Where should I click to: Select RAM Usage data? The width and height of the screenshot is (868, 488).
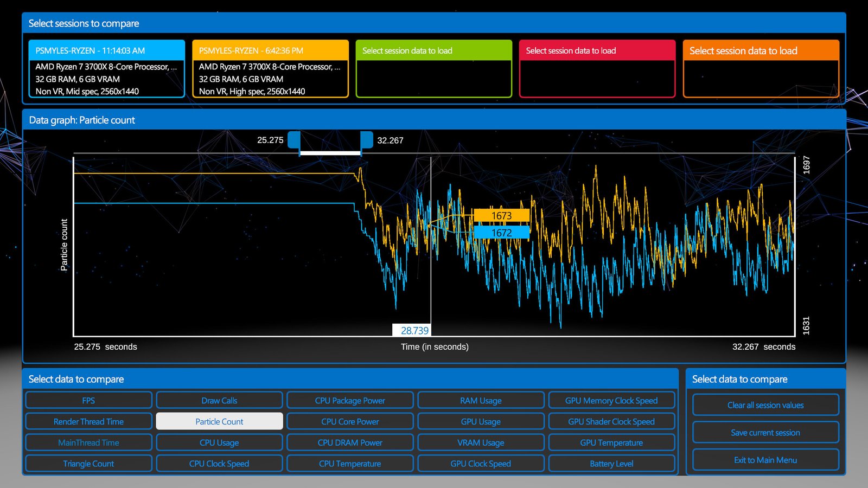(x=481, y=400)
